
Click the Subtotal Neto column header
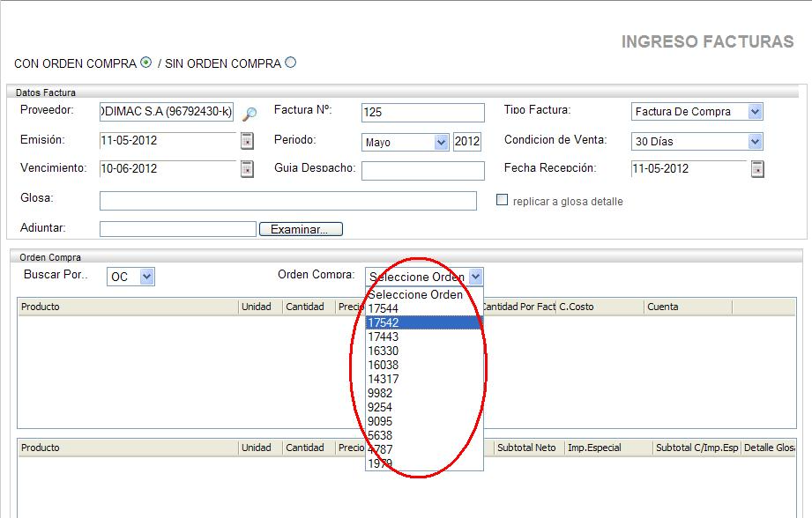coord(529,448)
